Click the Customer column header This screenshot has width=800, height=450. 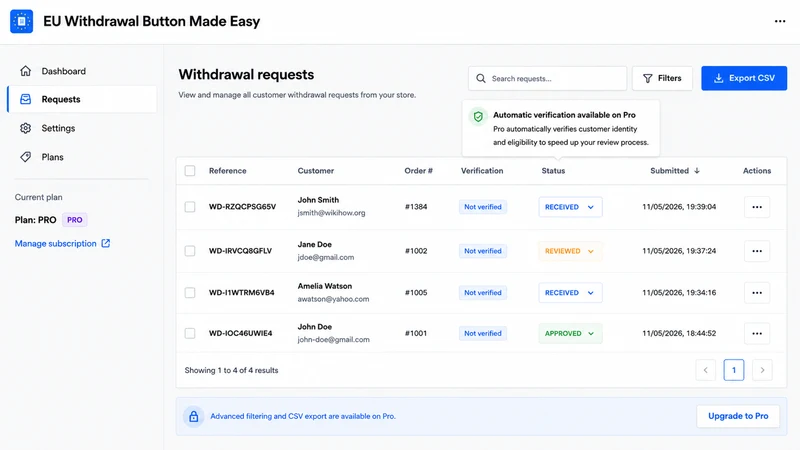316,171
